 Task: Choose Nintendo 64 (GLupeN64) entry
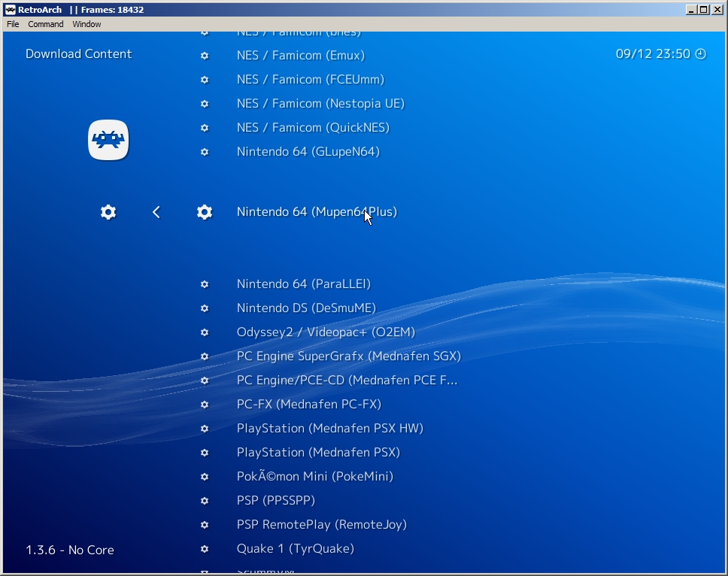pyautogui.click(x=308, y=152)
